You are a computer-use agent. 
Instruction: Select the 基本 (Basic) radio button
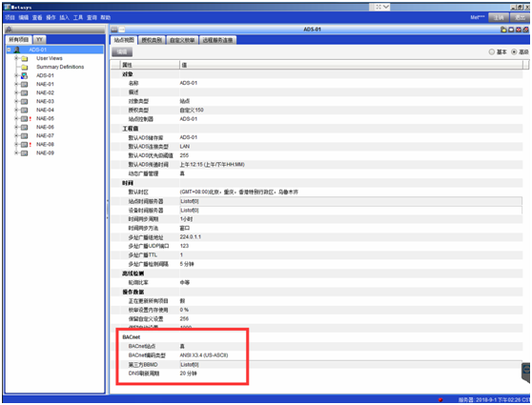pyautogui.click(x=492, y=51)
